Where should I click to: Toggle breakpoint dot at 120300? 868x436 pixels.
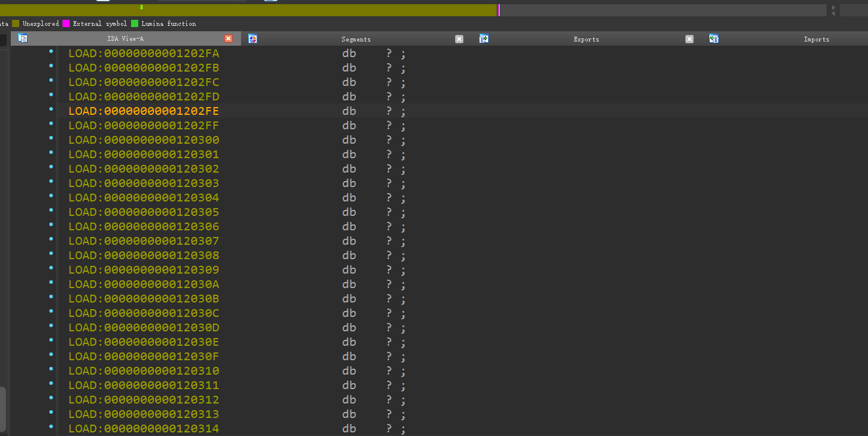51,138
